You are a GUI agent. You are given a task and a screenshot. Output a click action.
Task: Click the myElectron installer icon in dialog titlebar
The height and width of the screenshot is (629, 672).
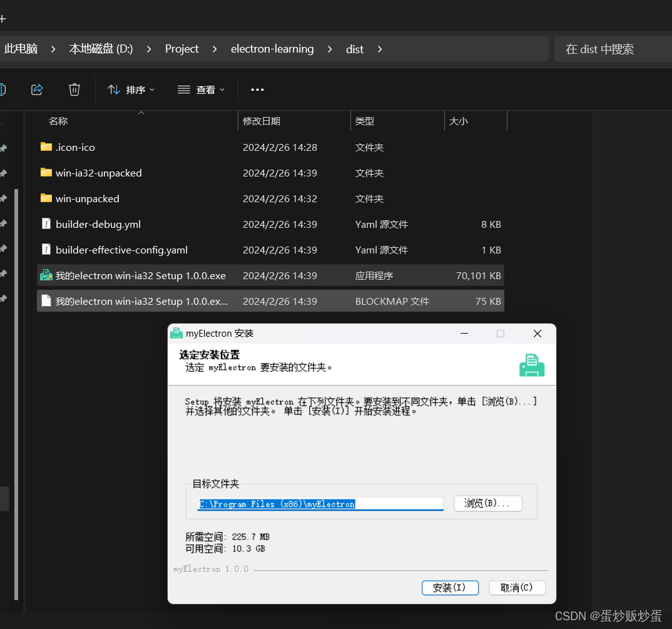coord(176,333)
